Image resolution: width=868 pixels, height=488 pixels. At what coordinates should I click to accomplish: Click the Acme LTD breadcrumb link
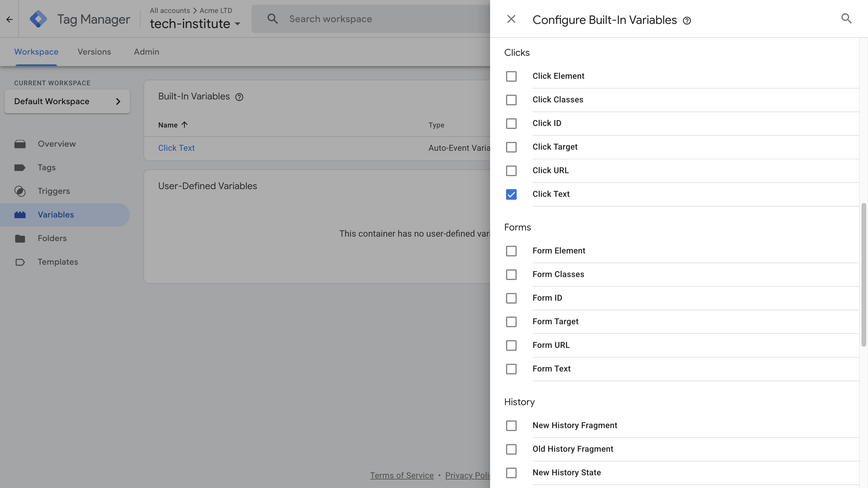click(216, 10)
